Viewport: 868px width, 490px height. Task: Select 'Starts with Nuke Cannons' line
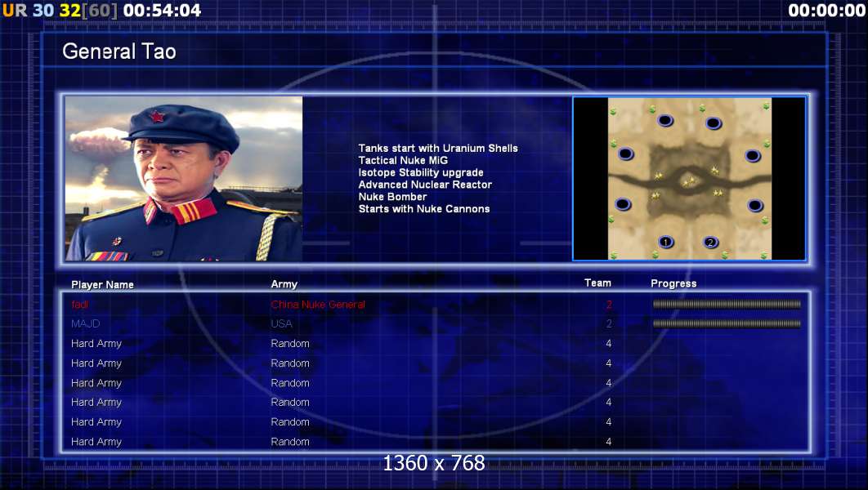[424, 209]
